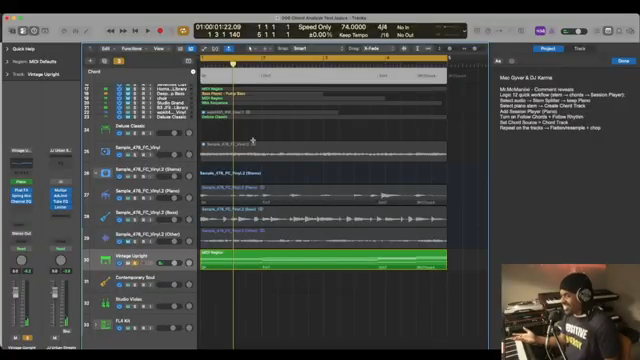Screen dimensions: 640x360
Task: Add a new track with plus button
Action: 90,61
